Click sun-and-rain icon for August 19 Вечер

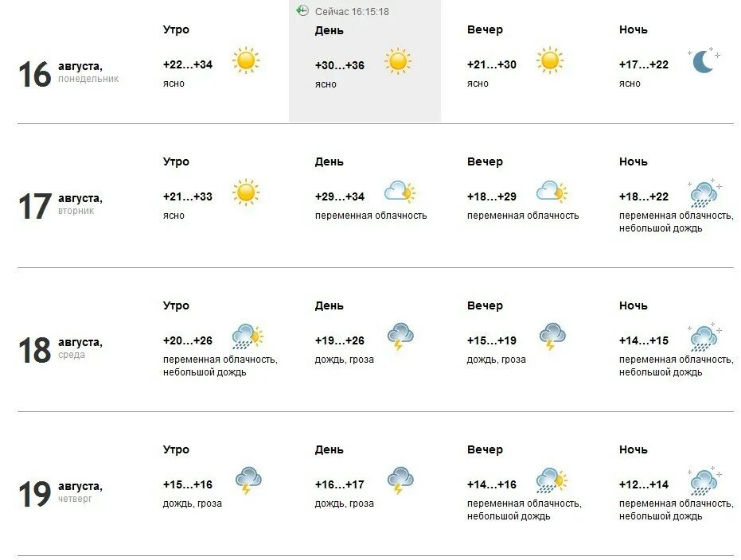coord(552,480)
